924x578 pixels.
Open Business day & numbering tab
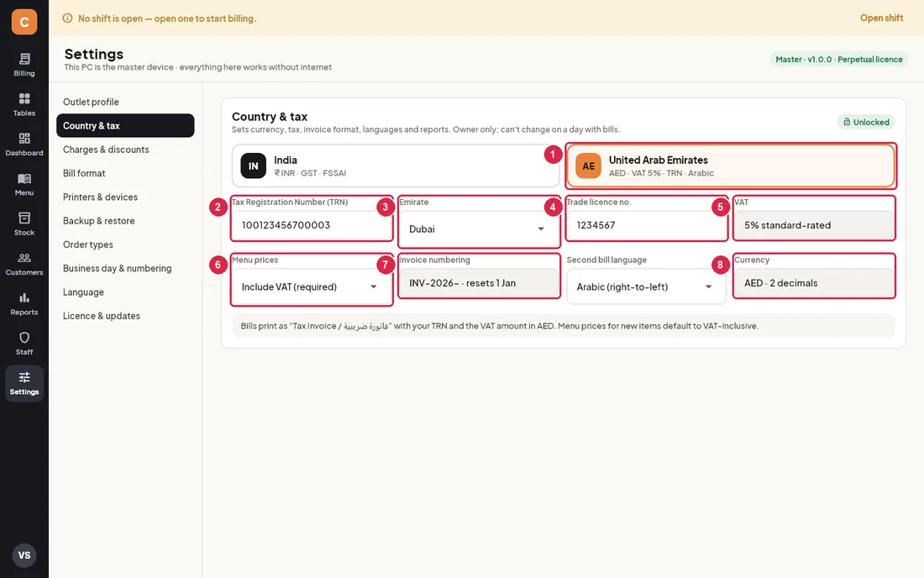125,268
